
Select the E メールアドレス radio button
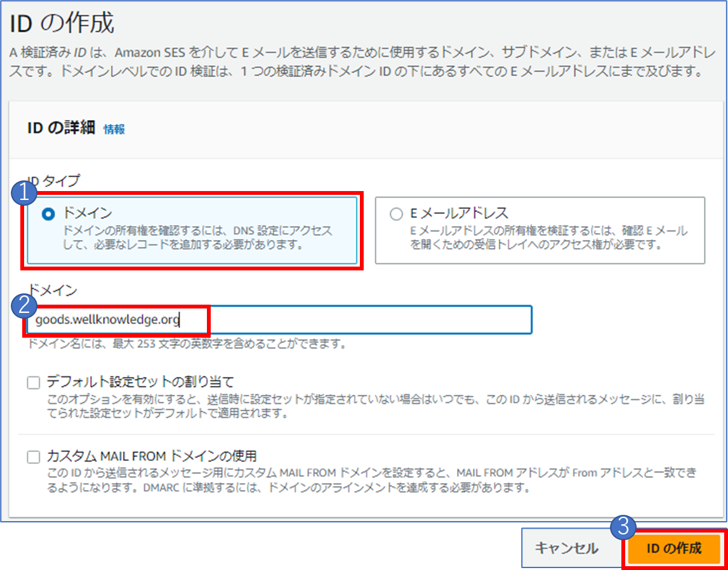coord(396,214)
